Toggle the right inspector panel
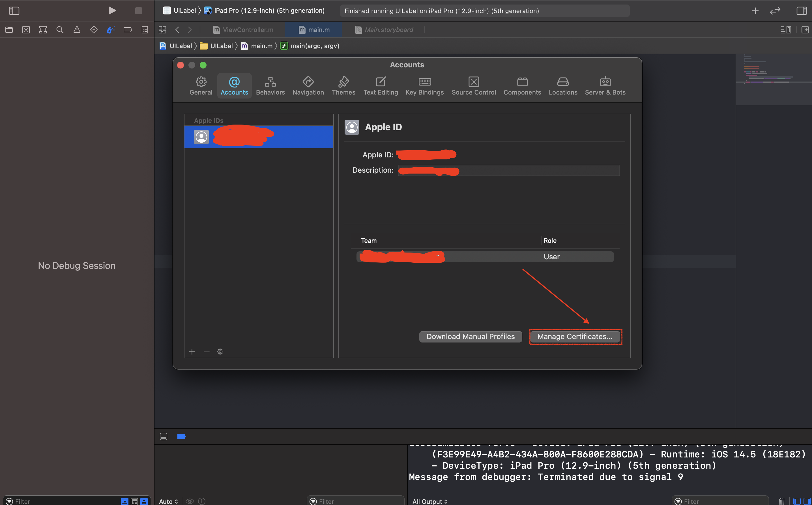Image resolution: width=812 pixels, height=505 pixels. click(801, 11)
